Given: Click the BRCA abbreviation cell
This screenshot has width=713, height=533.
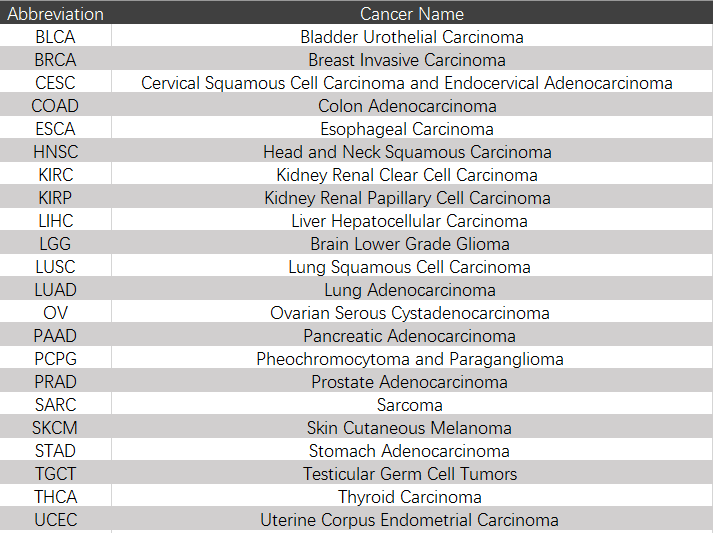Looking at the screenshot, I should pyautogui.click(x=55, y=60).
